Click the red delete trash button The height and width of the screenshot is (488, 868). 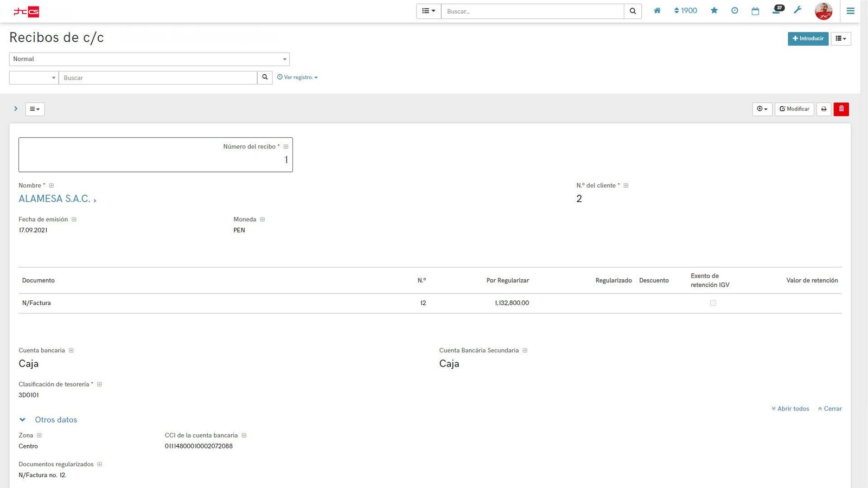tap(841, 109)
